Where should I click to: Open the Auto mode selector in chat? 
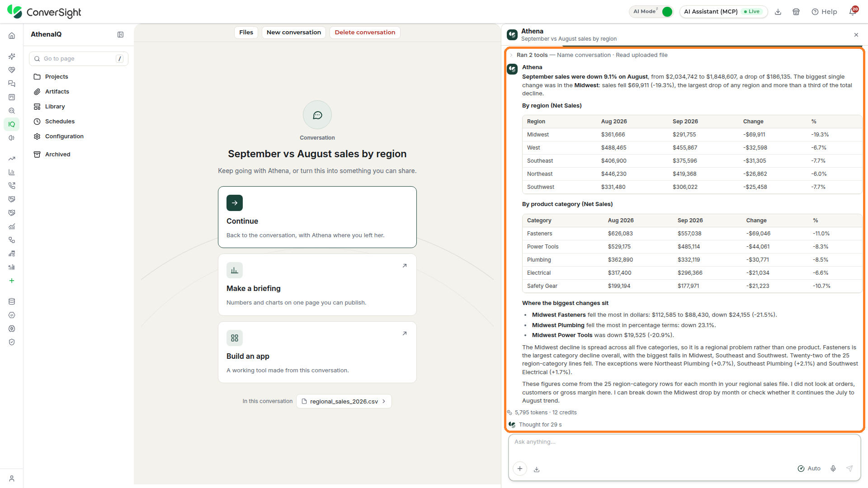pos(809,469)
